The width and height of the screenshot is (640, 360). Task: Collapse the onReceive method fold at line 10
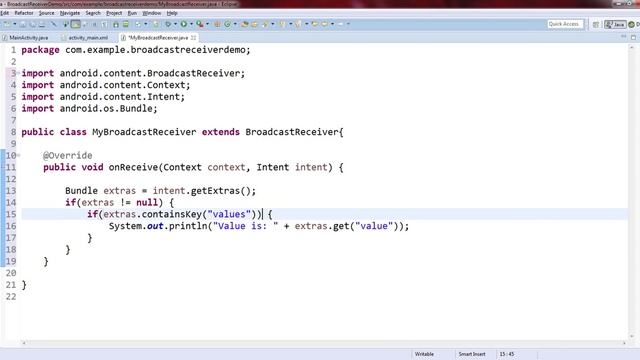(18, 155)
